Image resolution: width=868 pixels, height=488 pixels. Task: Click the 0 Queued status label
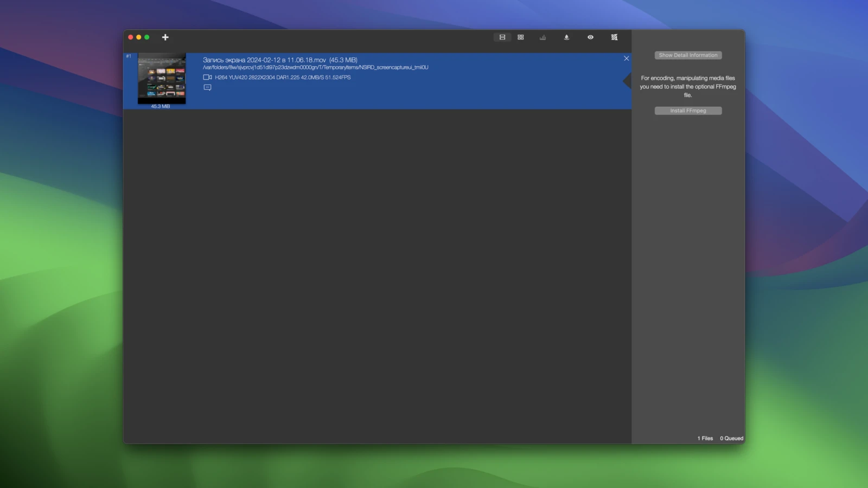point(731,439)
